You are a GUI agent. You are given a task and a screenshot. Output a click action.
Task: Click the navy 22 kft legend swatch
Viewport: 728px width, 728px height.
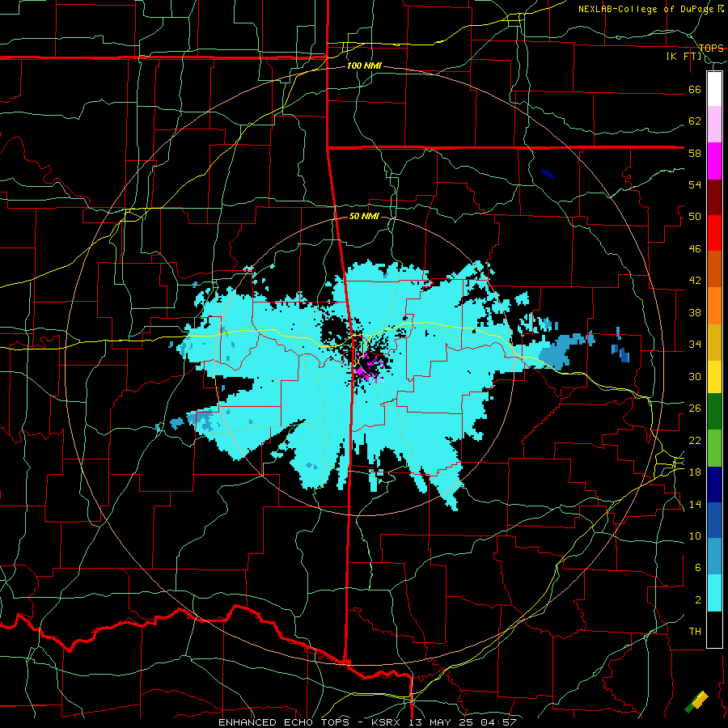[714, 485]
